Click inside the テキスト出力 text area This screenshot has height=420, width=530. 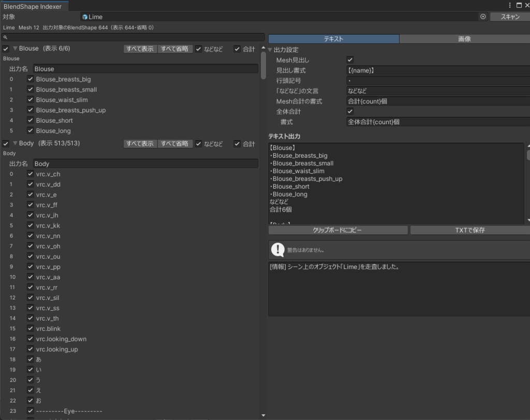click(396, 183)
